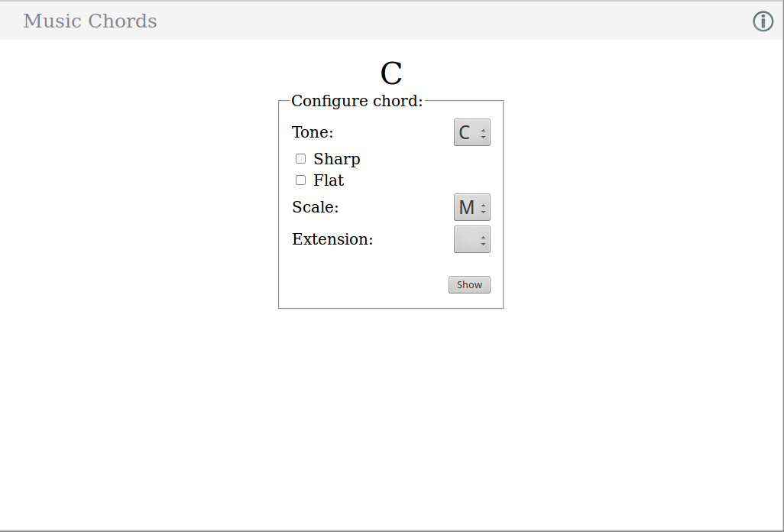
Task: Click the up/down arrows on Extension selector
Action: (483, 240)
